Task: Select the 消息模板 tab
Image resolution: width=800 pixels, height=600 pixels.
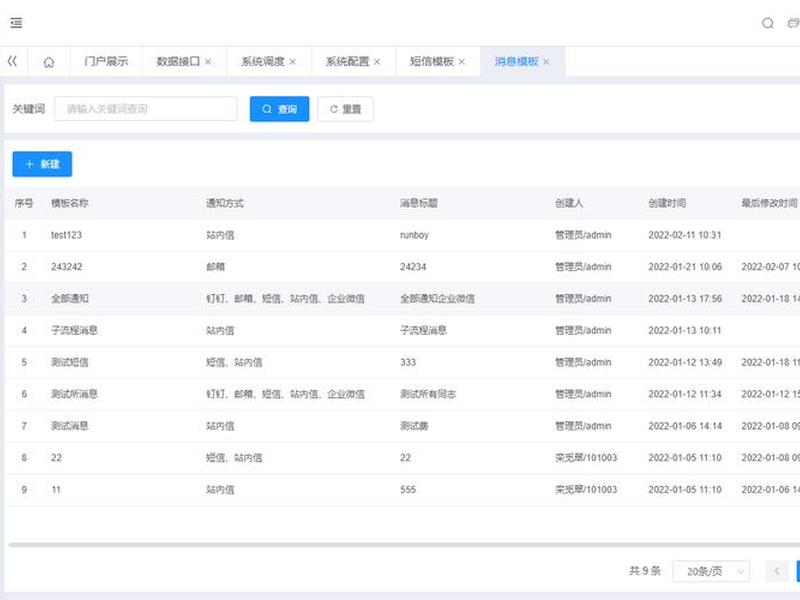Action: click(516, 61)
